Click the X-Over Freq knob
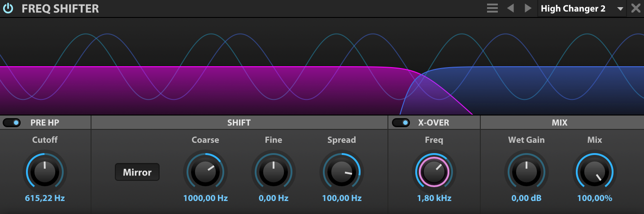 coord(434,171)
